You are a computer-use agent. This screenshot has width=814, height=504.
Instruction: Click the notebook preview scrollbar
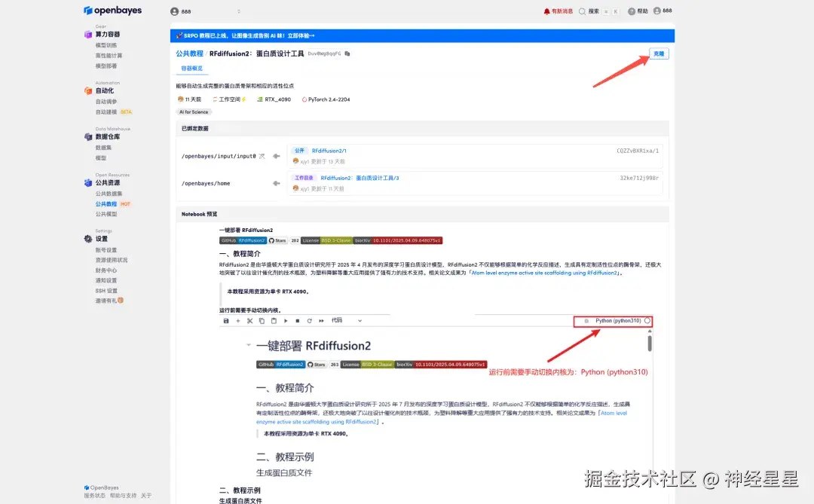coord(650,343)
